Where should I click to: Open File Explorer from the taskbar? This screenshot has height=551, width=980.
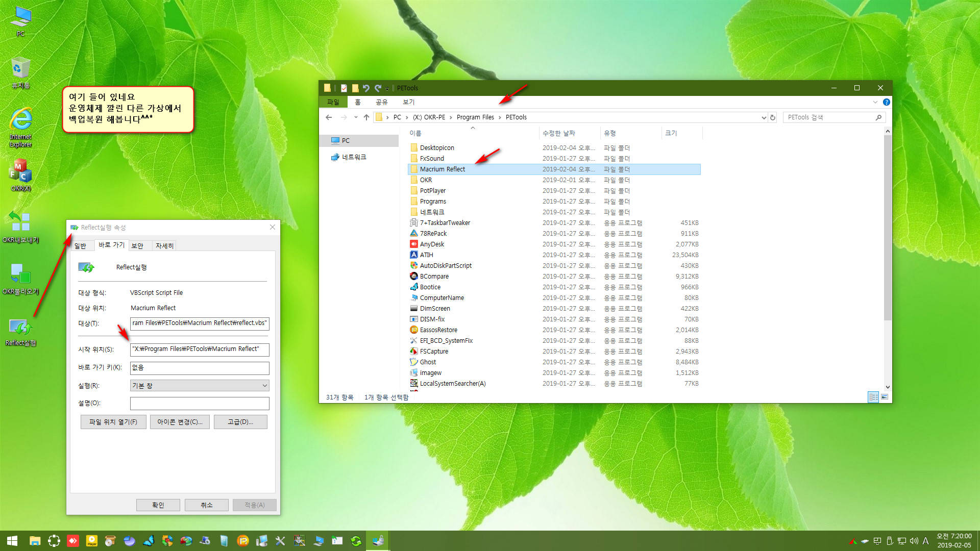coord(35,541)
